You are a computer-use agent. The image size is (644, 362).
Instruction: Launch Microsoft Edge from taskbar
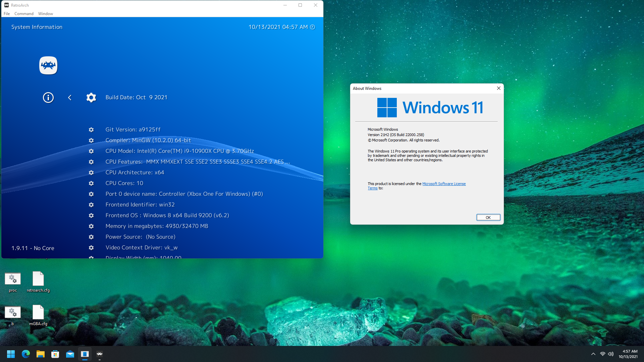point(26,354)
